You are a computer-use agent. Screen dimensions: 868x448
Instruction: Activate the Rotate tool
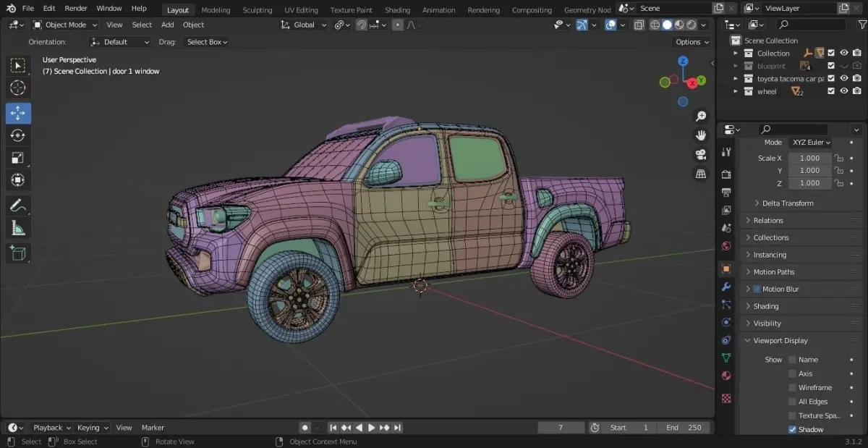point(18,135)
